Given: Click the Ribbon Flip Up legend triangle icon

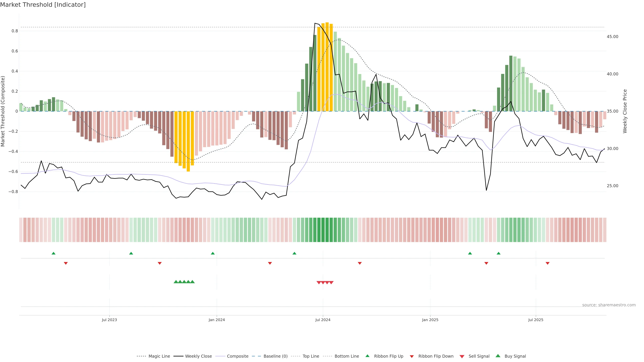Looking at the screenshot, I should point(367,356).
